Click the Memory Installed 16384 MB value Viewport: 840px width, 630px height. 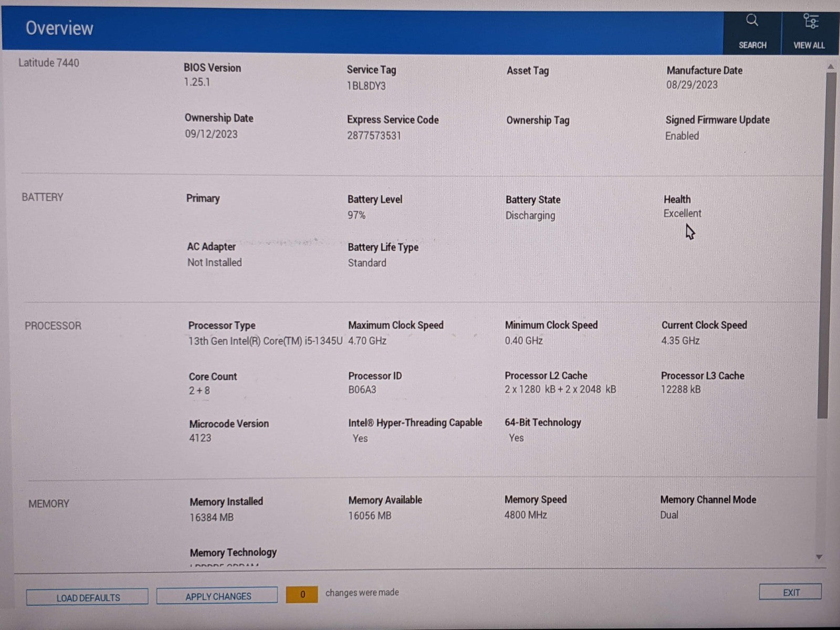tap(212, 517)
